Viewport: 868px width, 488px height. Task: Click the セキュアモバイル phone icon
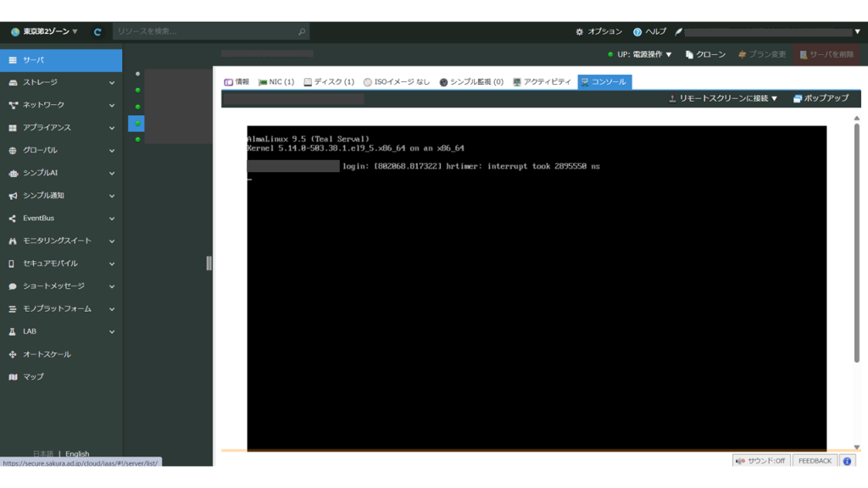[12, 264]
